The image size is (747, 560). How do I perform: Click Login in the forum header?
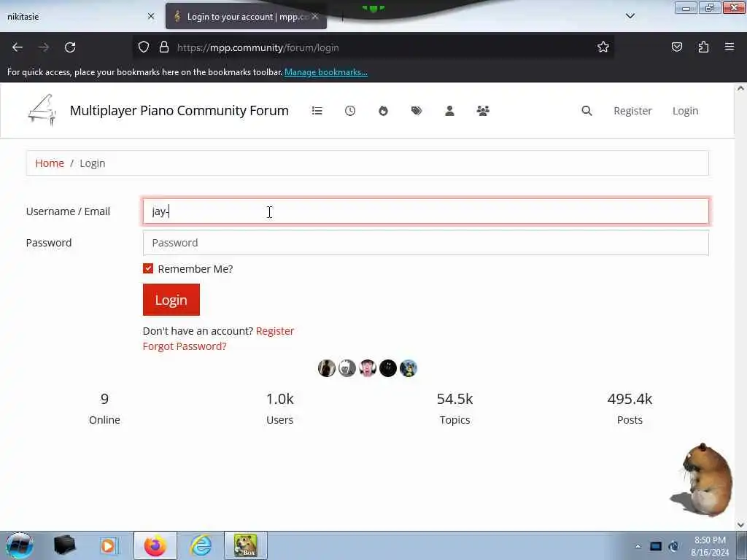(685, 111)
